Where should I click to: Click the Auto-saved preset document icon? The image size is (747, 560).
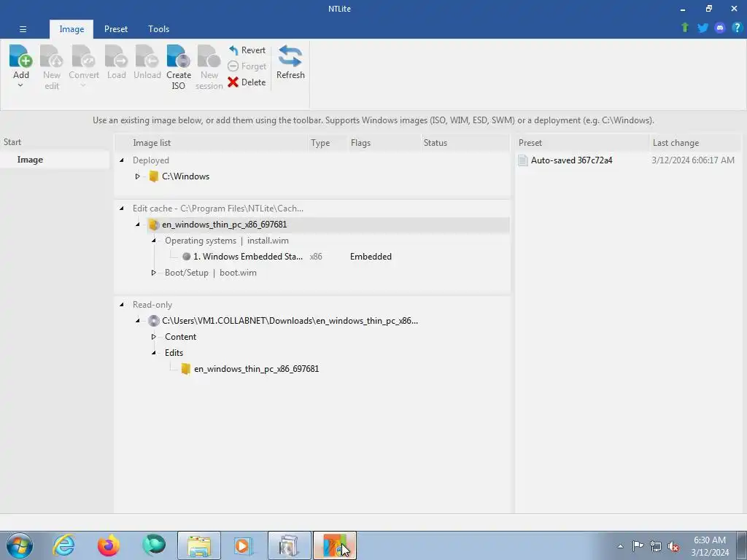[523, 160]
